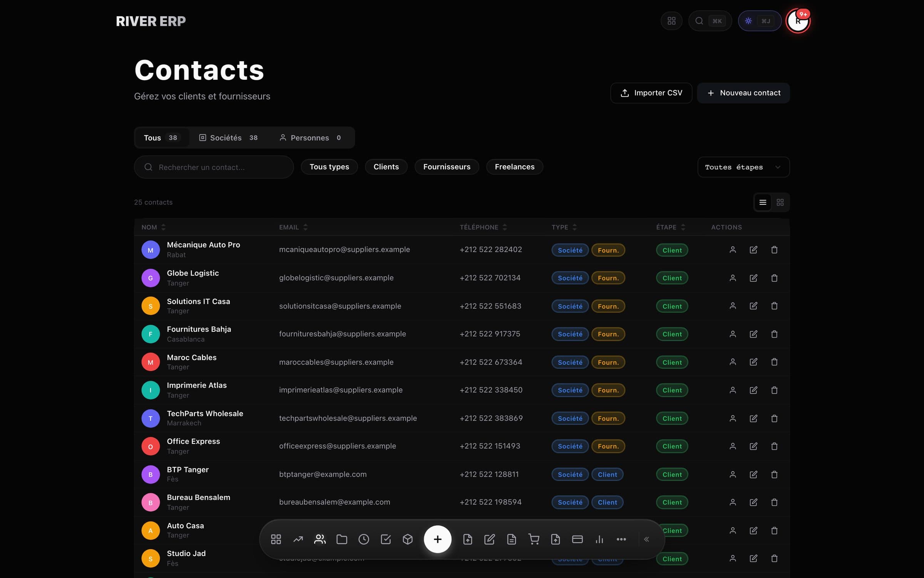Open the credit card icon in dock
Screen dimensions: 924x578
[577, 539]
